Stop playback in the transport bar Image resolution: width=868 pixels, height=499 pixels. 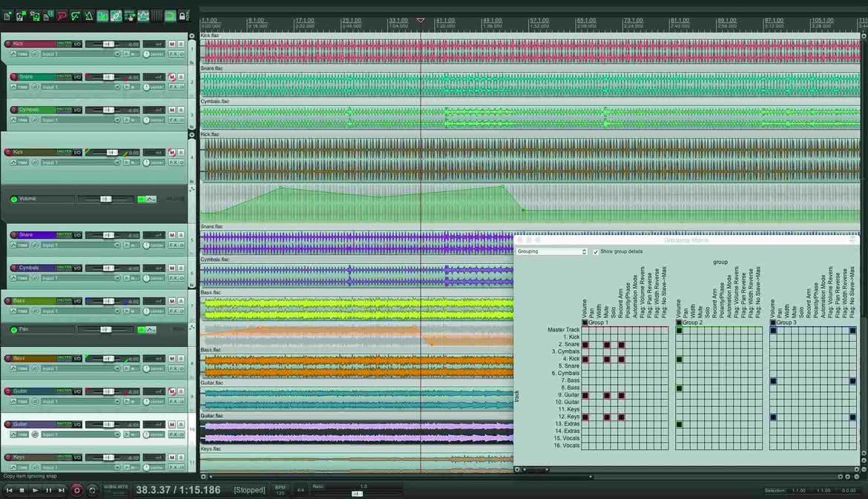(22, 490)
